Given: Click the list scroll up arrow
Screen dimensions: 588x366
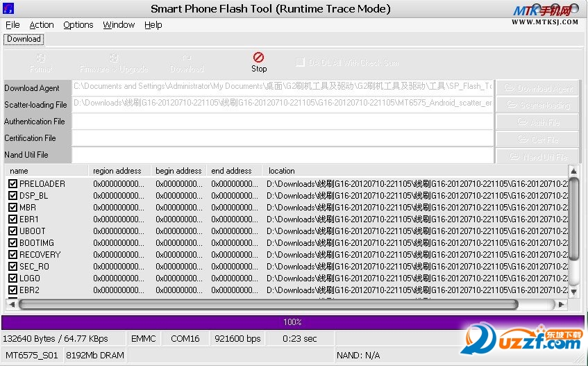Looking at the screenshot, I should click(573, 171).
